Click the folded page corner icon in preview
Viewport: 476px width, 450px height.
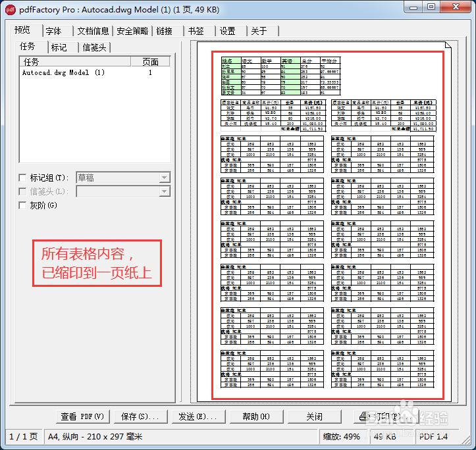pyautogui.click(x=448, y=45)
